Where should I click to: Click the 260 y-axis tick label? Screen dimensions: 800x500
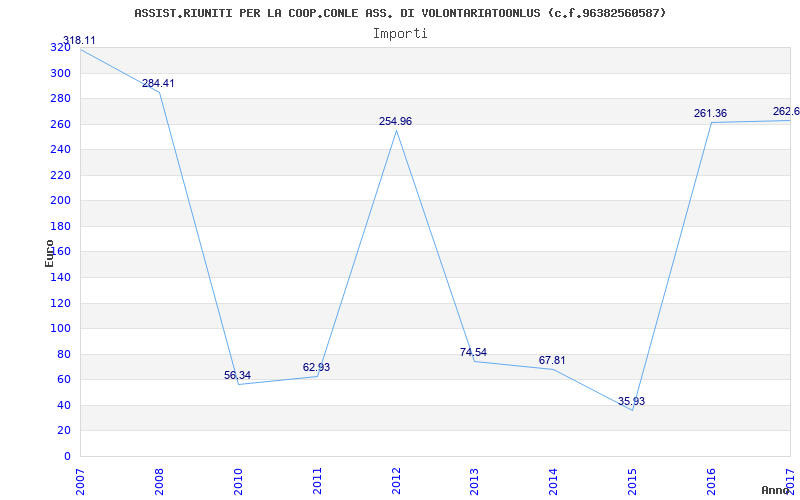[x=60, y=124]
